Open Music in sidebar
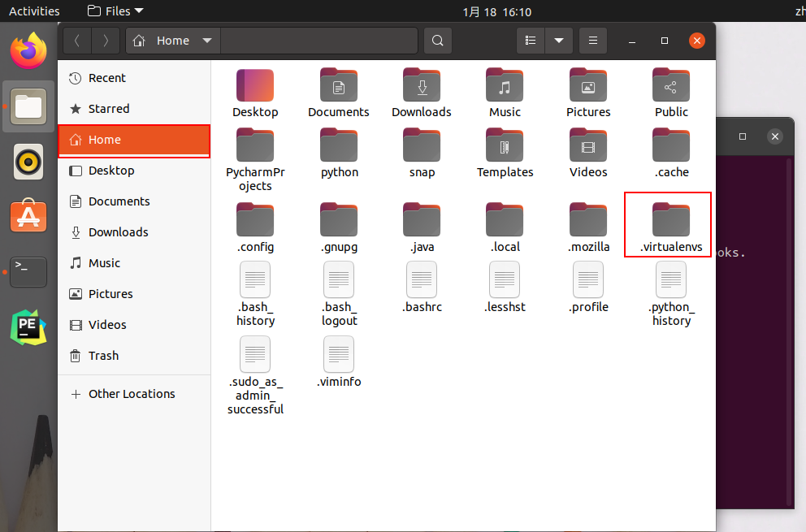Image resolution: width=806 pixels, height=532 pixels. pos(134,263)
